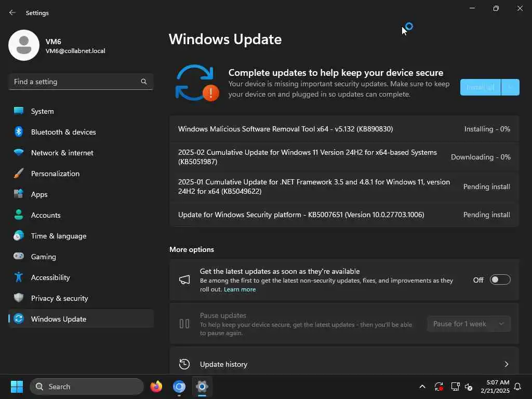Image resolution: width=532 pixels, height=399 pixels.
Task: Click the Windows Security platform KB5007651 entry
Action: [x=344, y=215]
